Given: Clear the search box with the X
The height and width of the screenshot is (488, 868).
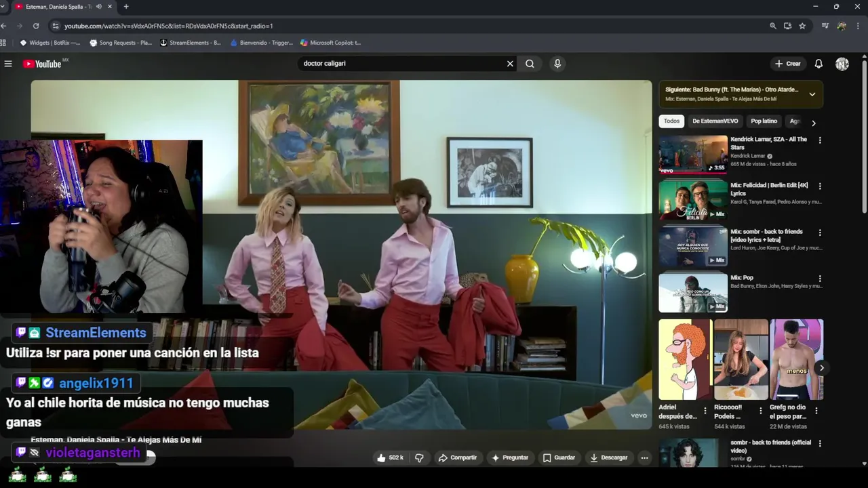Looking at the screenshot, I should [510, 64].
